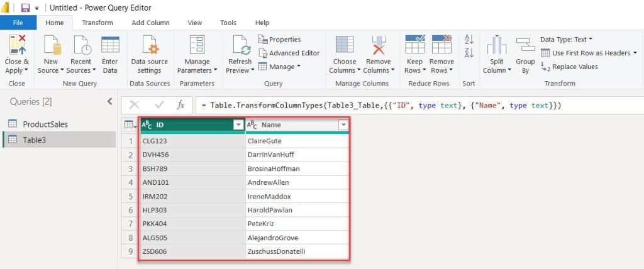644x269 pixels.
Task: Collapse the Queries pane
Action: [109, 101]
